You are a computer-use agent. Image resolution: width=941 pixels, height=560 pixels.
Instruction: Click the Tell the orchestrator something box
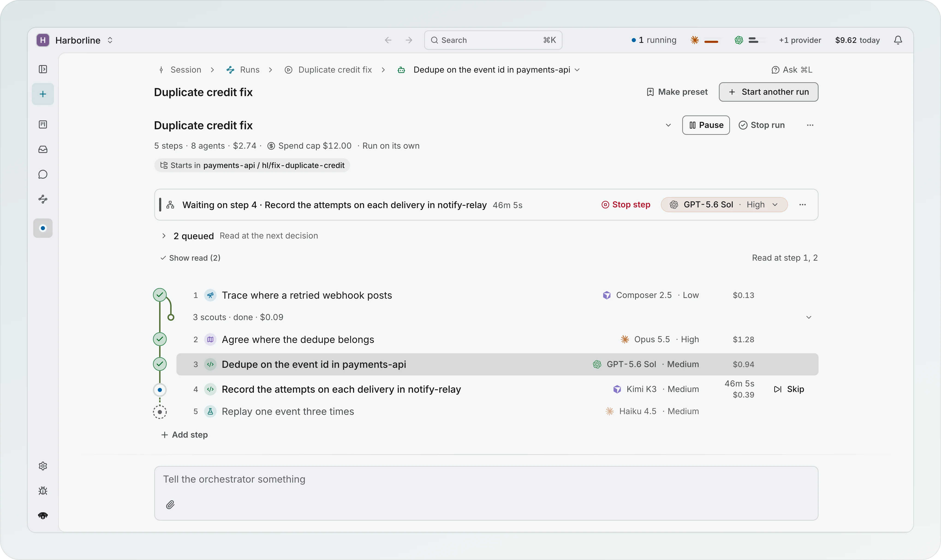tap(486, 493)
